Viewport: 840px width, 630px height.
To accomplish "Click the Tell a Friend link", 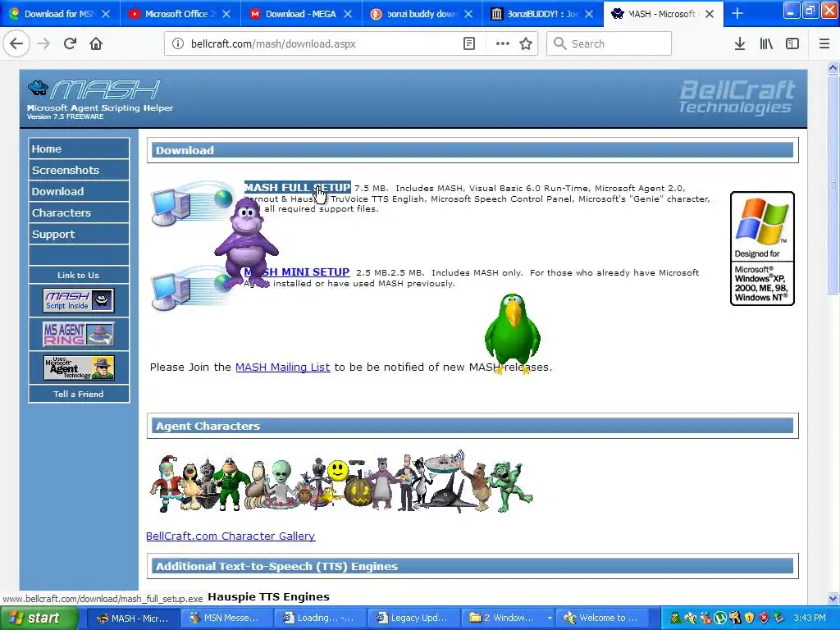I will pyautogui.click(x=79, y=395).
